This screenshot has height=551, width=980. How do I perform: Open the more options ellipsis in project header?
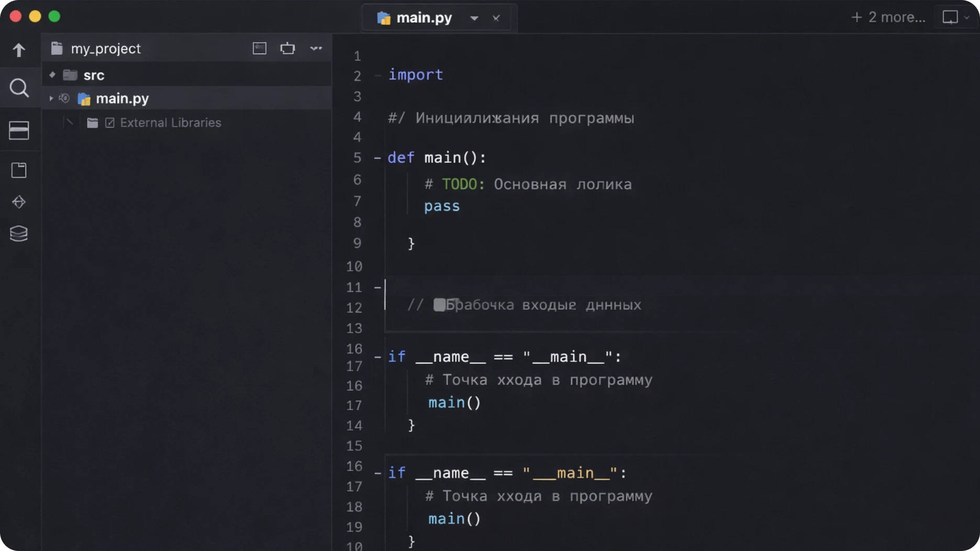(x=316, y=49)
